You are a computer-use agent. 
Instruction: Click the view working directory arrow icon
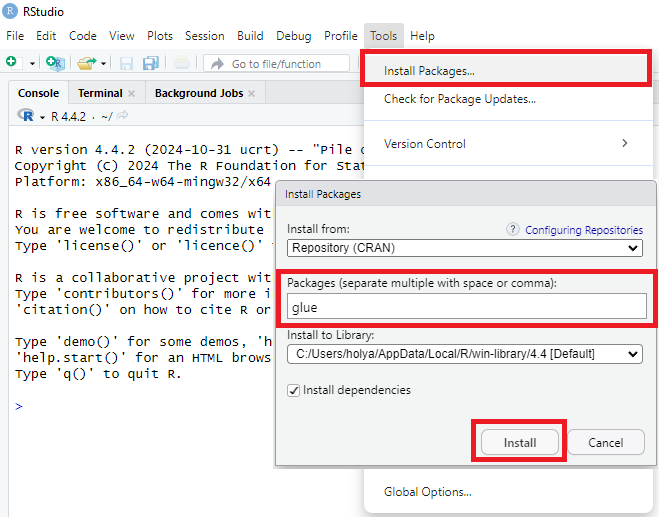(x=123, y=117)
